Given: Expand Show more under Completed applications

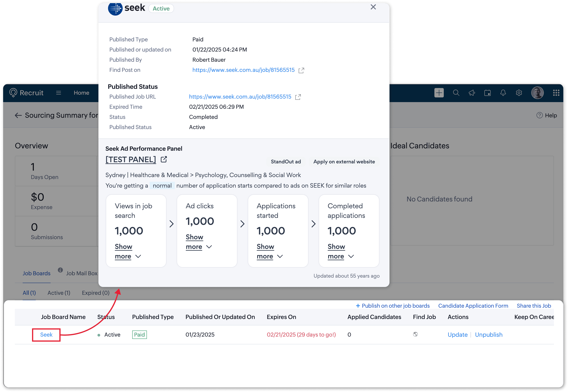Looking at the screenshot, I should pyautogui.click(x=341, y=251).
